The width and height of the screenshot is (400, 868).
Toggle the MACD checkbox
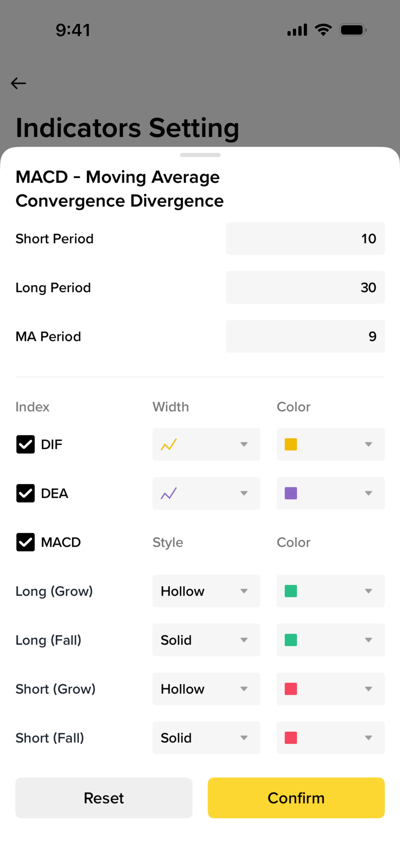pos(25,542)
